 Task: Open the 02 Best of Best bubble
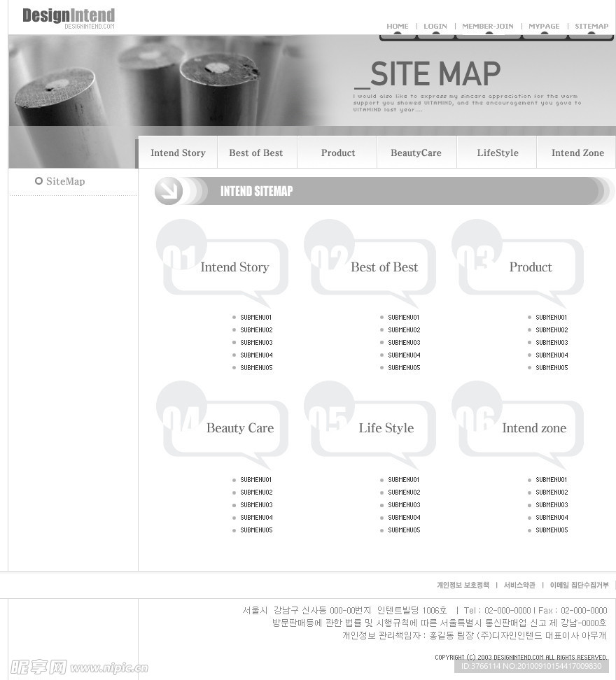pyautogui.click(x=370, y=264)
